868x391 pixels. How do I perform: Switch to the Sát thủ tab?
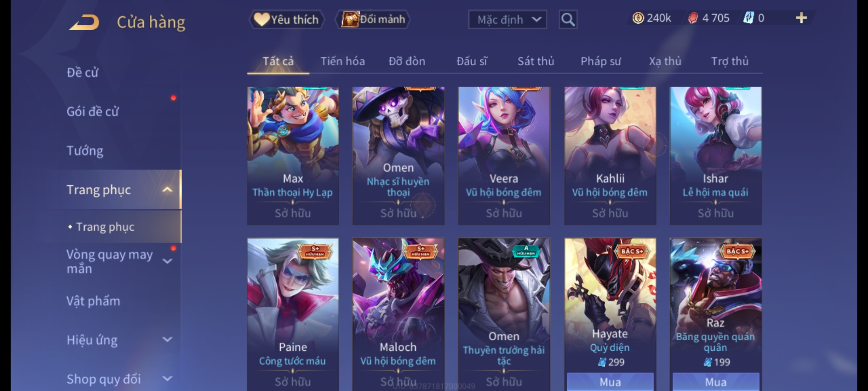(x=536, y=61)
